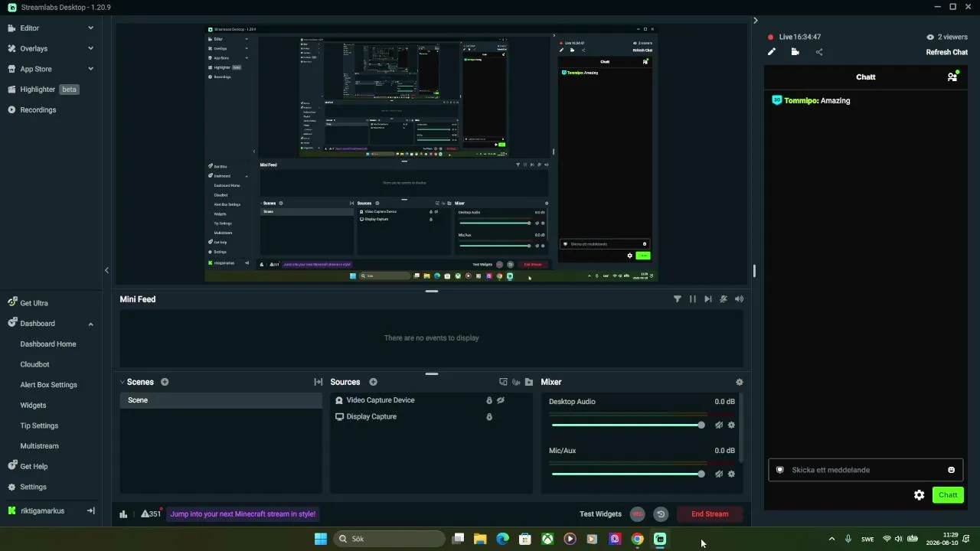Open Tip Settings page
This screenshot has height=551, width=980.
pos(39,425)
